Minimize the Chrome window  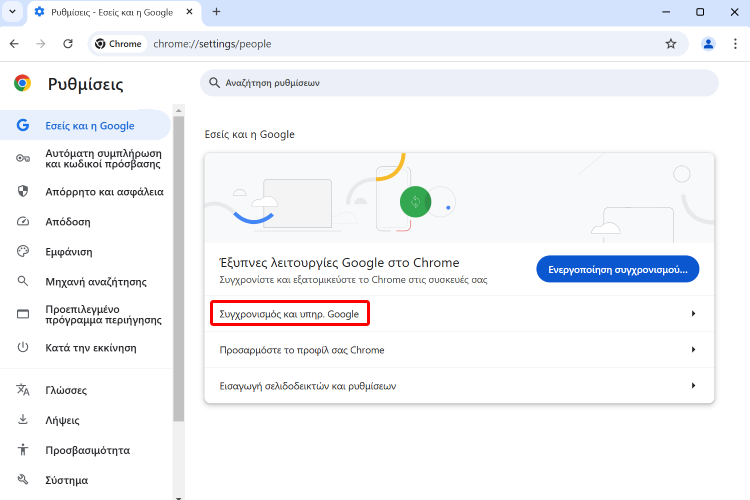coord(666,12)
